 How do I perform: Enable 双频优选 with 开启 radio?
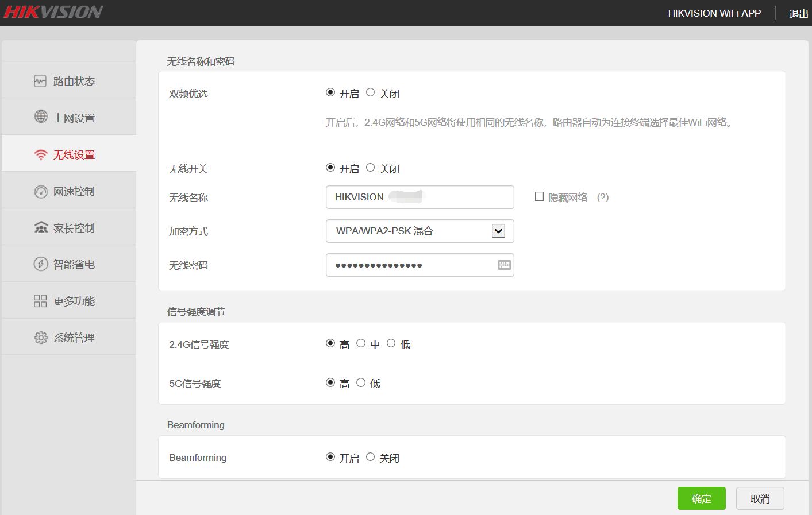click(x=330, y=92)
